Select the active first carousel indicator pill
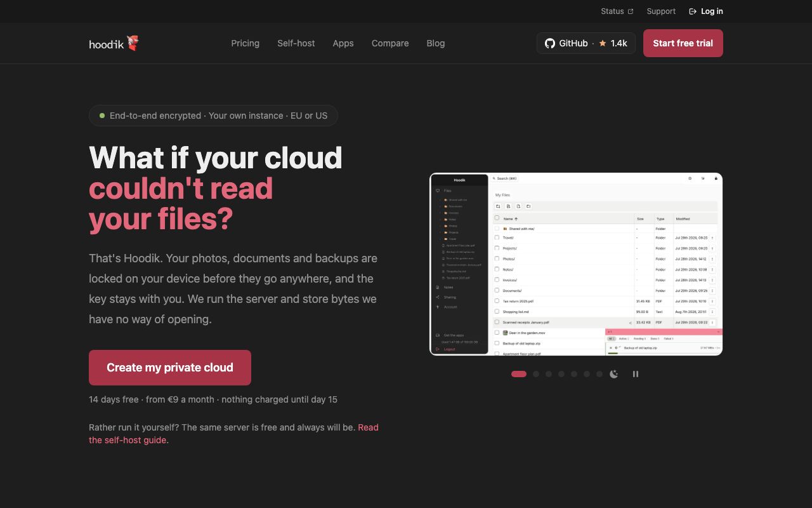Screen dimensions: 812x508 coord(519,374)
